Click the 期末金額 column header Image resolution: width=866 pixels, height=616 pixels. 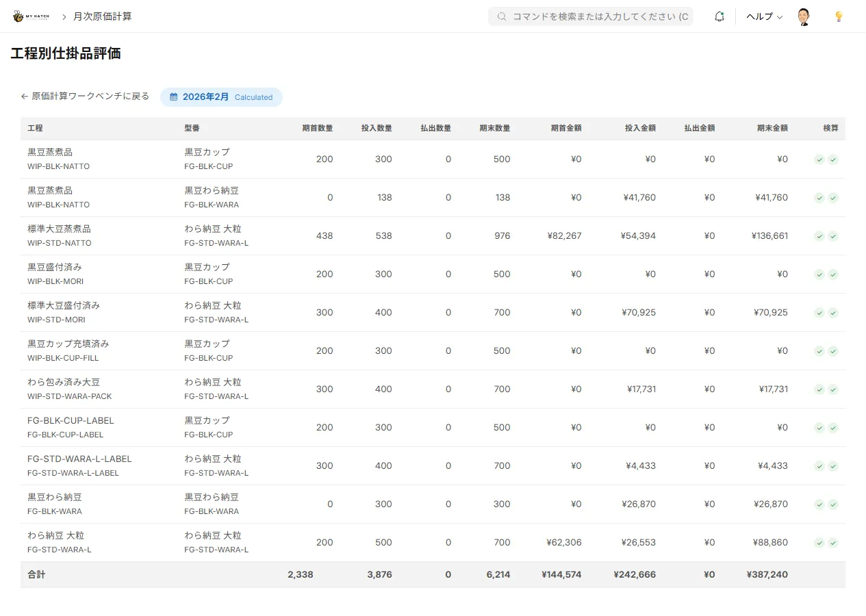772,128
